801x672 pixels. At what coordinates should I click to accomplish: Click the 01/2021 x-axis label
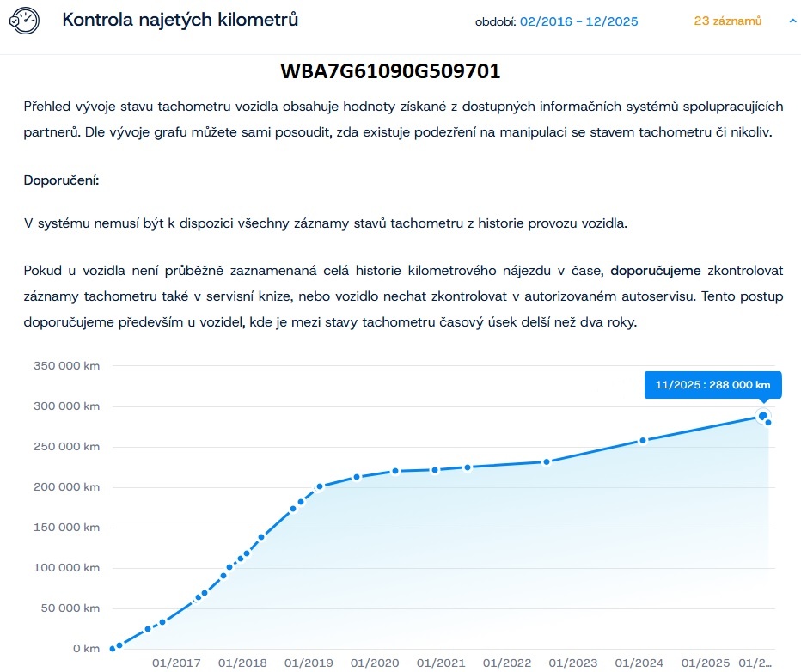pos(441,663)
